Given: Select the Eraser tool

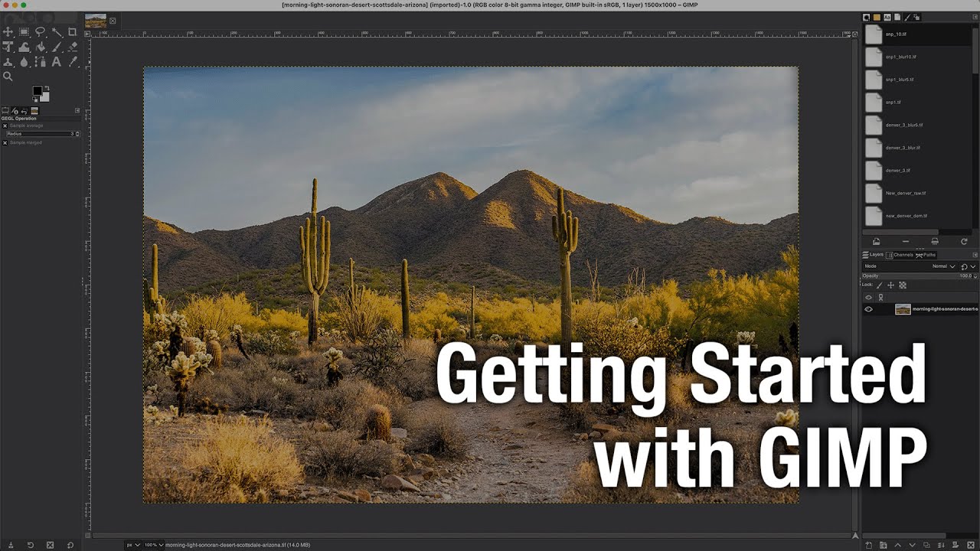Looking at the screenshot, I should tap(73, 47).
